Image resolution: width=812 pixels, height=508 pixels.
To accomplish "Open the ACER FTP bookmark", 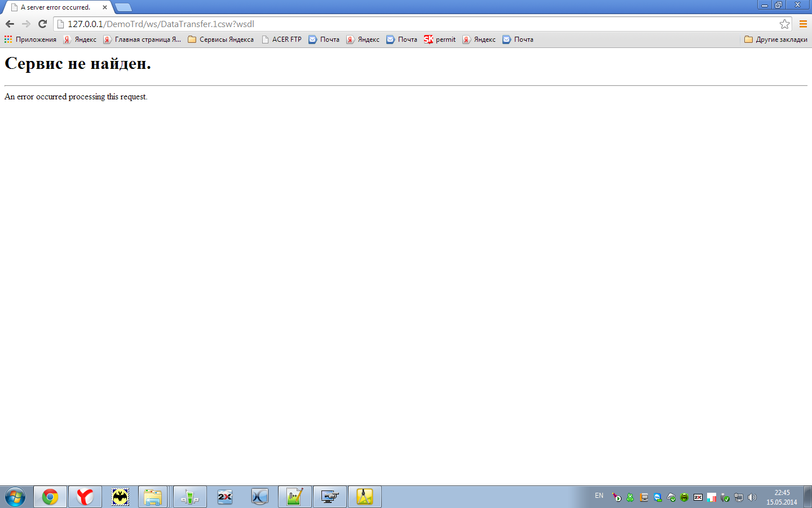I will point(281,40).
